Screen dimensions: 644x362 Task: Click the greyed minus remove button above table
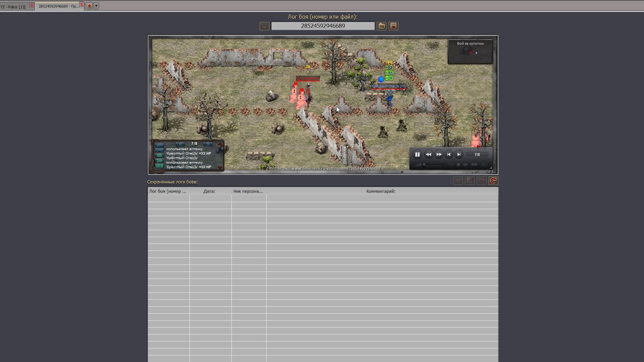coord(458,180)
